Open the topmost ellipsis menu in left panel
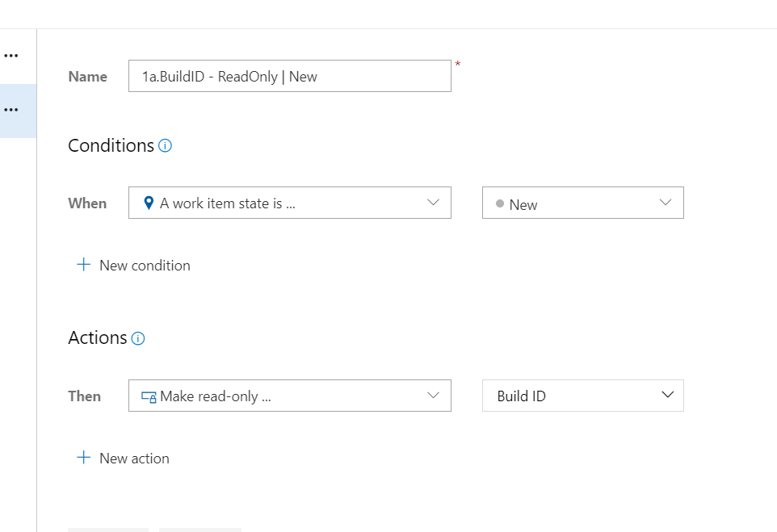 (x=10, y=56)
